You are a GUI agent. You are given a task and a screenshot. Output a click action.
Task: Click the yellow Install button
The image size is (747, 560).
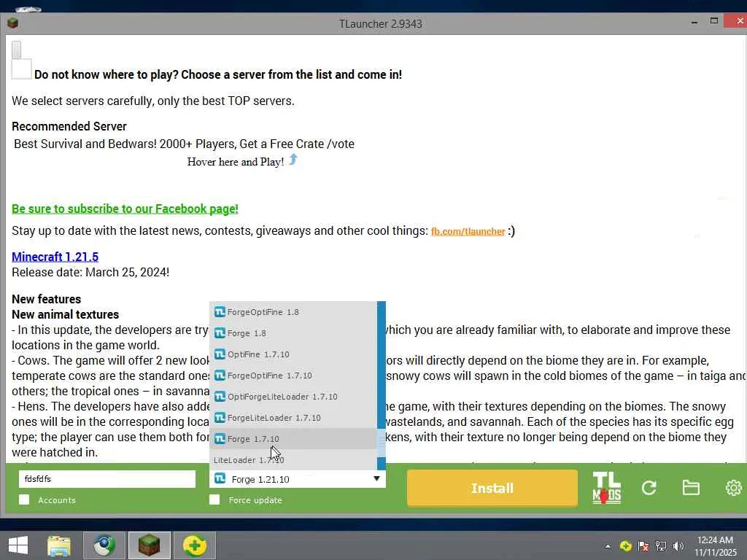pyautogui.click(x=492, y=488)
